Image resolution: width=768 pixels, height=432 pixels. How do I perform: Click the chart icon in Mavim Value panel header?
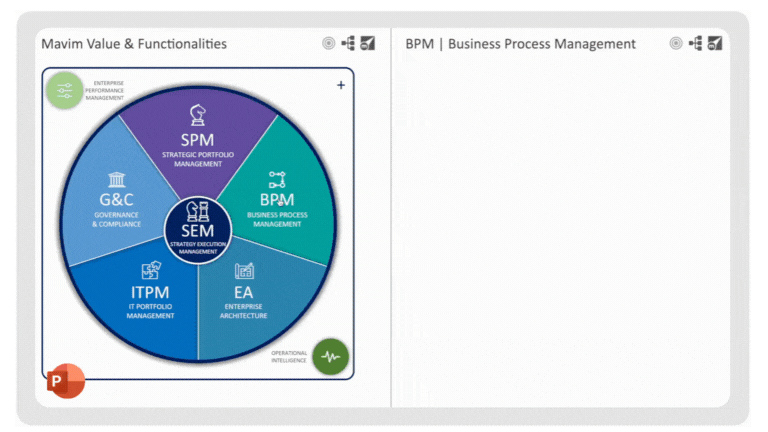(x=367, y=43)
